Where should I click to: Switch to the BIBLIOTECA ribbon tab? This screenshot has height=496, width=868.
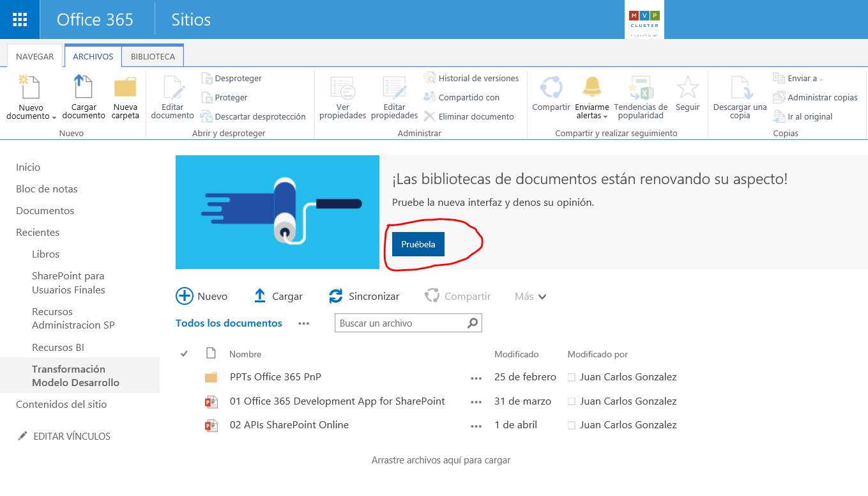(x=152, y=56)
